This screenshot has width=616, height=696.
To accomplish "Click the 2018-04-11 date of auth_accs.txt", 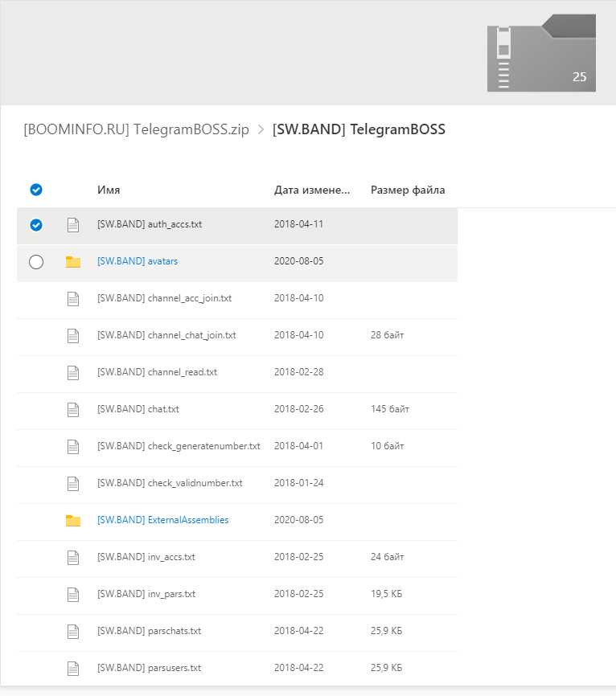I will (298, 224).
